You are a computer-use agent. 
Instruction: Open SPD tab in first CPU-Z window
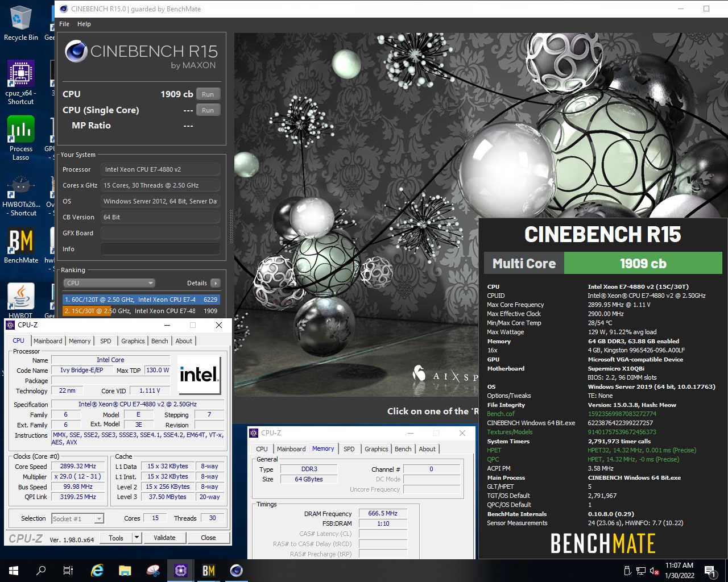tap(106, 341)
